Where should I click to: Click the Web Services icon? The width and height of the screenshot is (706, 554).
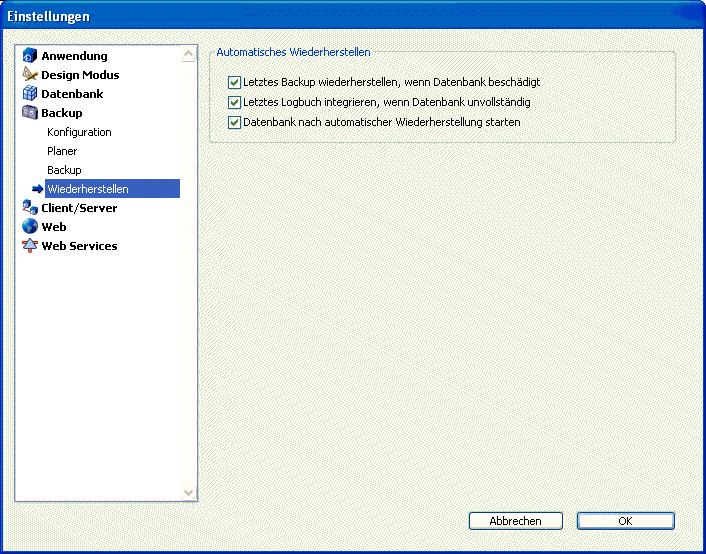(30, 246)
